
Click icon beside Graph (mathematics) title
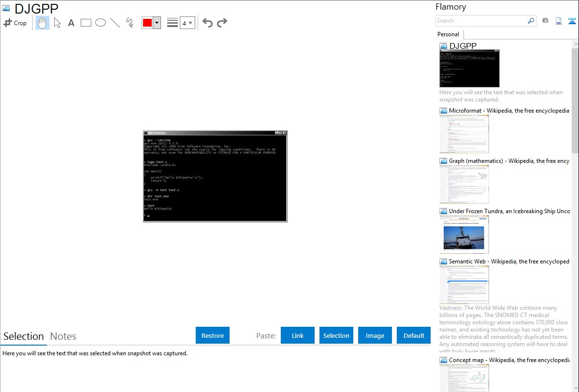click(443, 161)
